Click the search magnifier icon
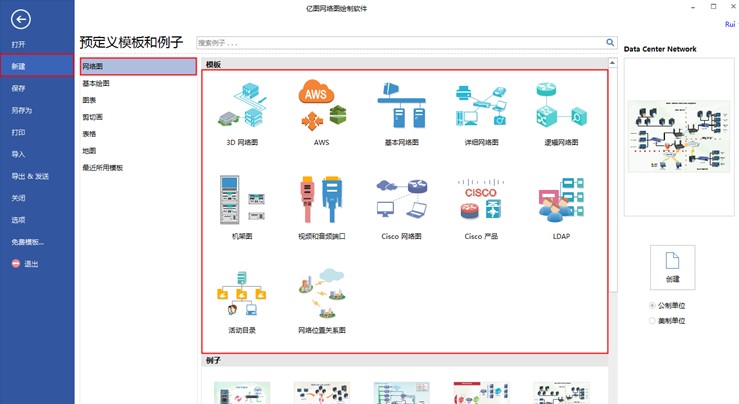 click(610, 42)
